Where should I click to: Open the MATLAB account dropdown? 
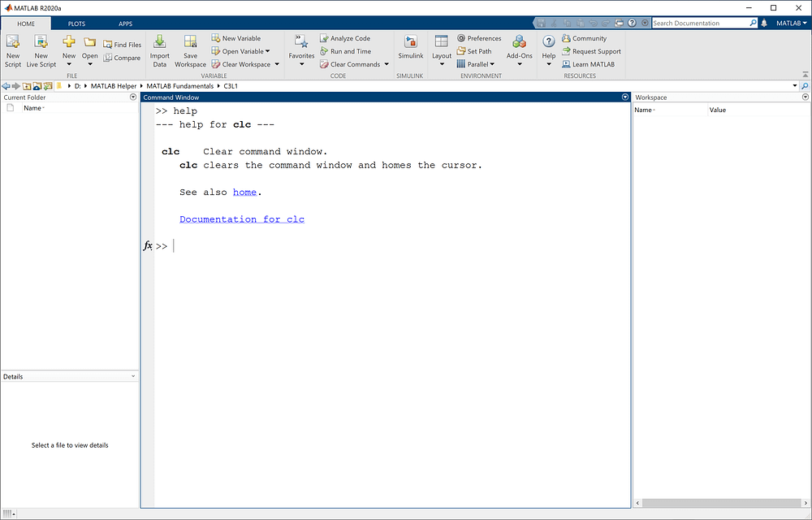pyautogui.click(x=791, y=23)
